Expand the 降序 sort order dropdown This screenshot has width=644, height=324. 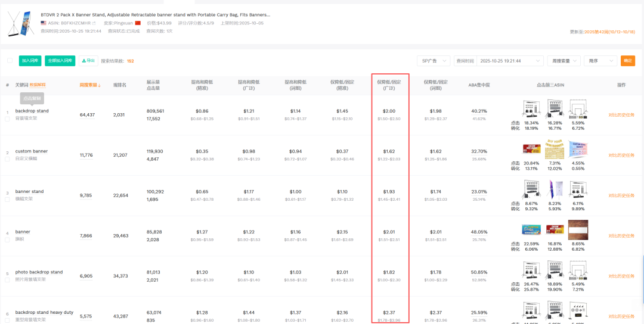pos(600,61)
